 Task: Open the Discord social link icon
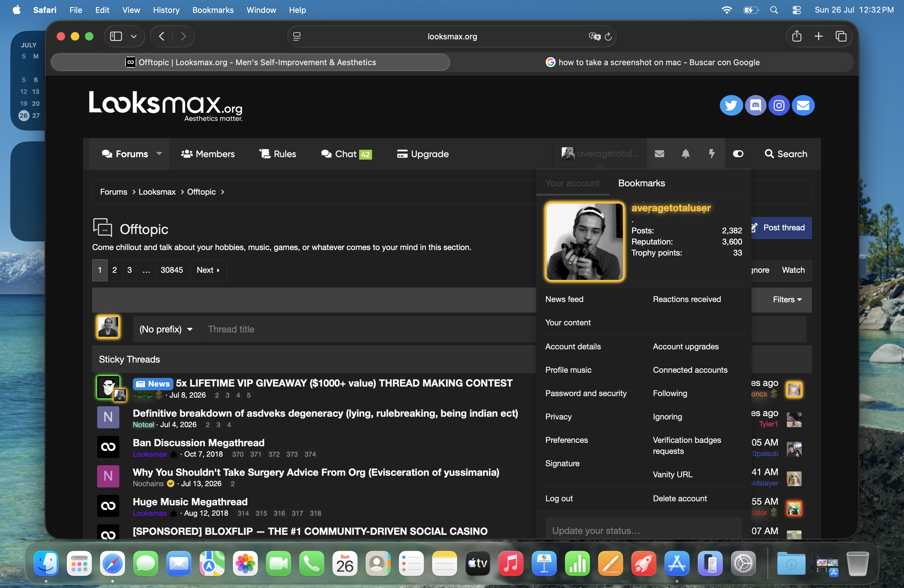click(755, 105)
